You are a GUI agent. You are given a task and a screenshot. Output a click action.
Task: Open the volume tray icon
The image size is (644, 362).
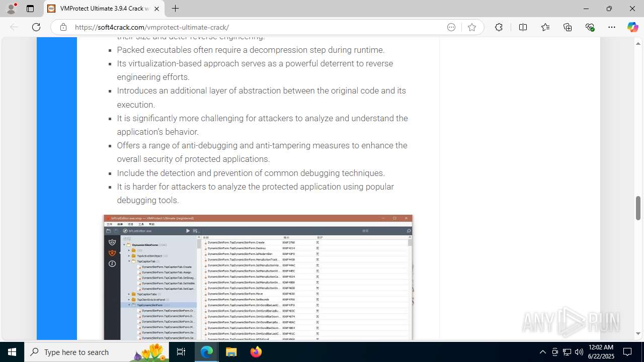(x=579, y=352)
